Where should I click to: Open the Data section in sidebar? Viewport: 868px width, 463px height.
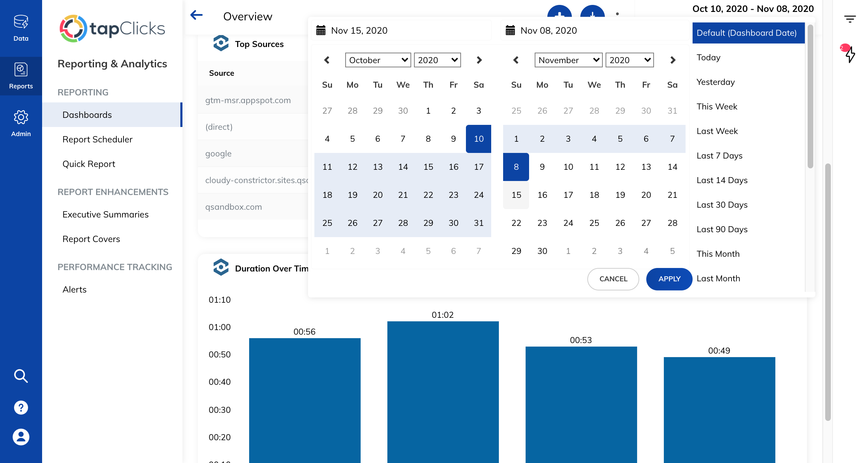(21, 28)
